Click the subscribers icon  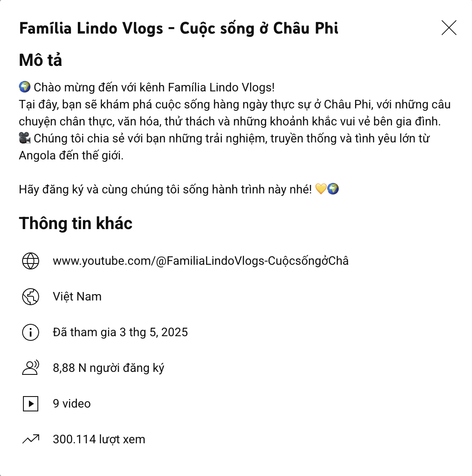(x=31, y=368)
